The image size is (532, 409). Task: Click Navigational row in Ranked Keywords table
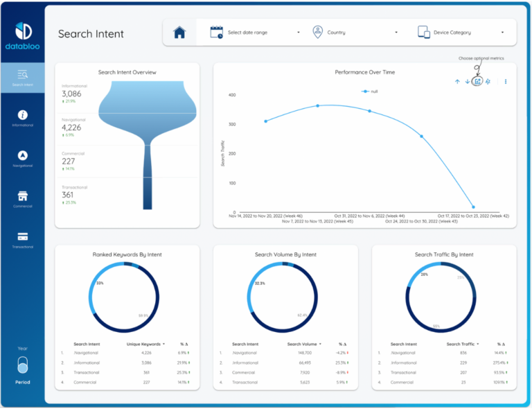point(125,353)
